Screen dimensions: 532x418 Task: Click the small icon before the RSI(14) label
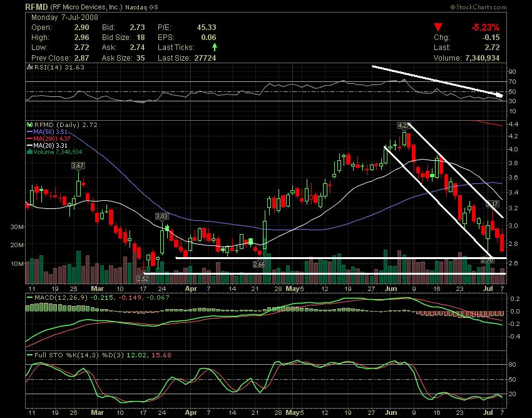click(30, 67)
